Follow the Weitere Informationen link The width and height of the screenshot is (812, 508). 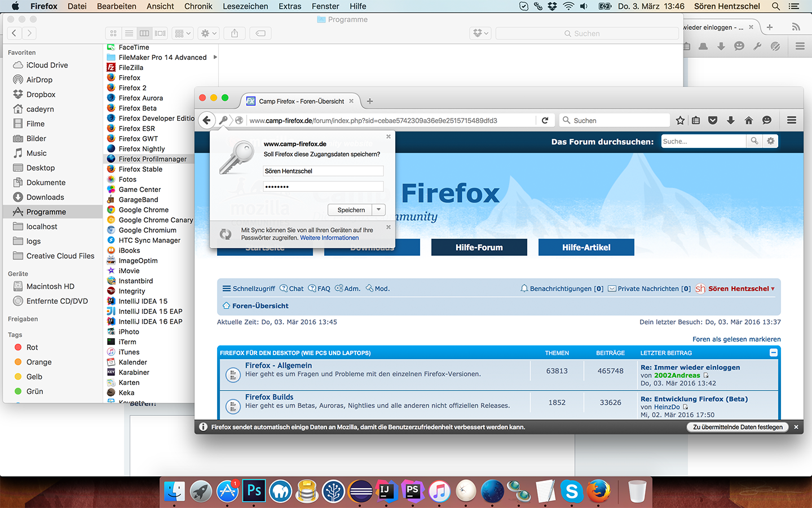(329, 238)
